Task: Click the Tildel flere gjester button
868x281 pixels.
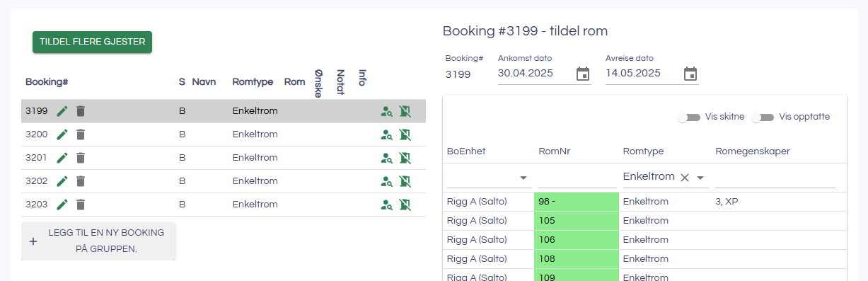Action: click(x=93, y=42)
